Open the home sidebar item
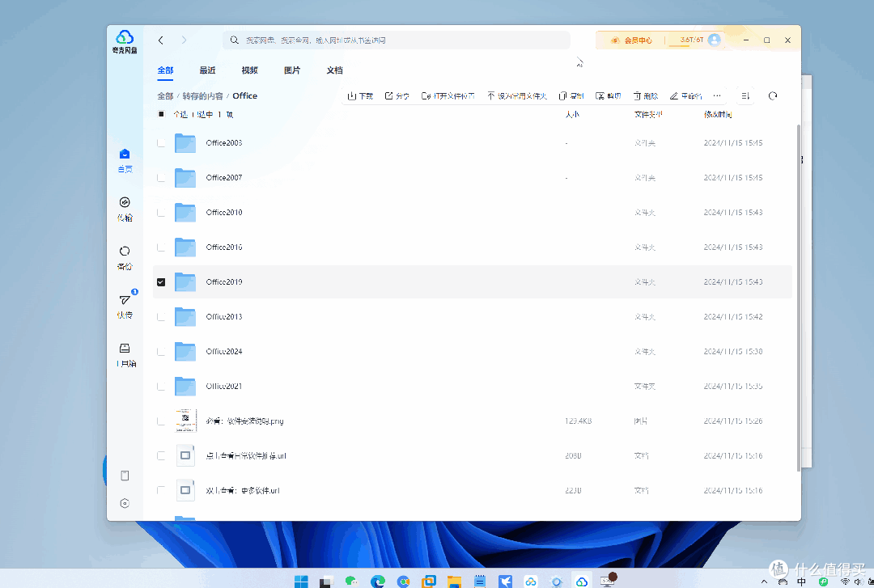 pos(125,160)
